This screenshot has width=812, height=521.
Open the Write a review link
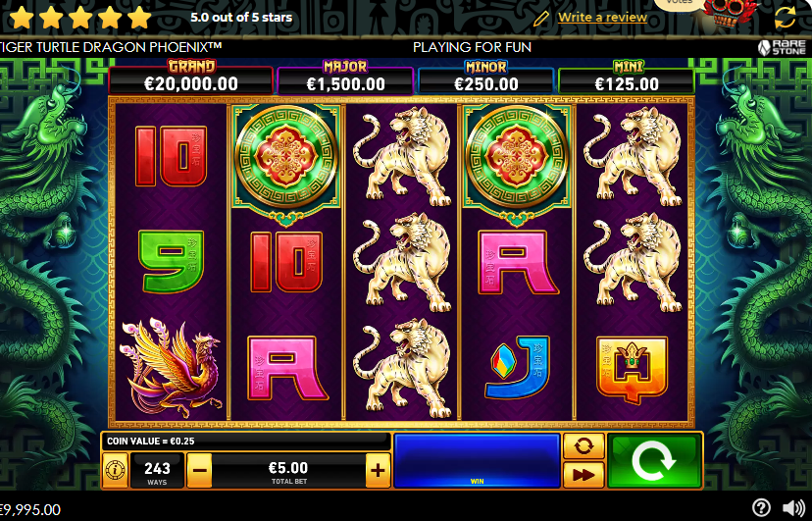coord(602,17)
